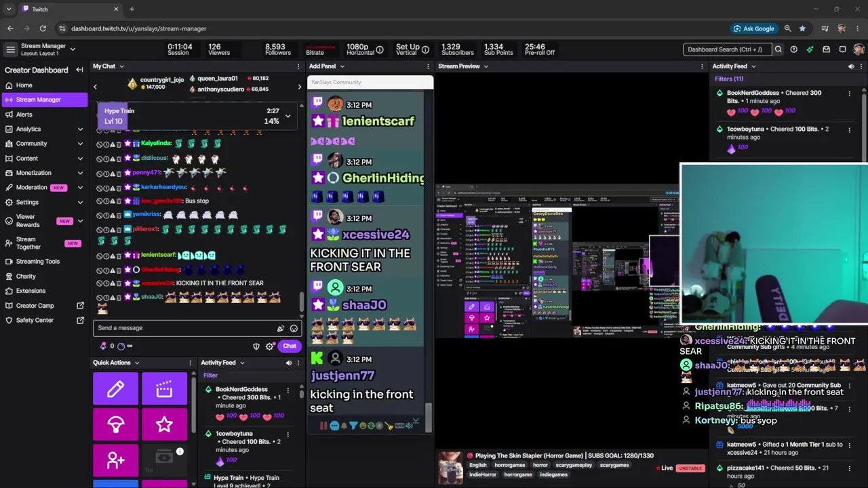868x488 pixels.
Task: Open My Chat panel options menu
Action: coord(298,66)
